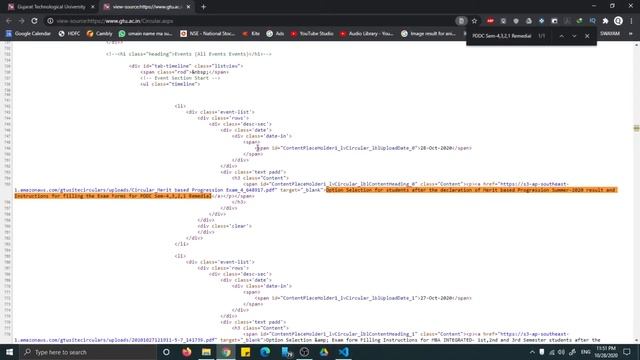Open Microsoft Edge from the taskbar
Screen dimensions: 640x360
[265, 352]
